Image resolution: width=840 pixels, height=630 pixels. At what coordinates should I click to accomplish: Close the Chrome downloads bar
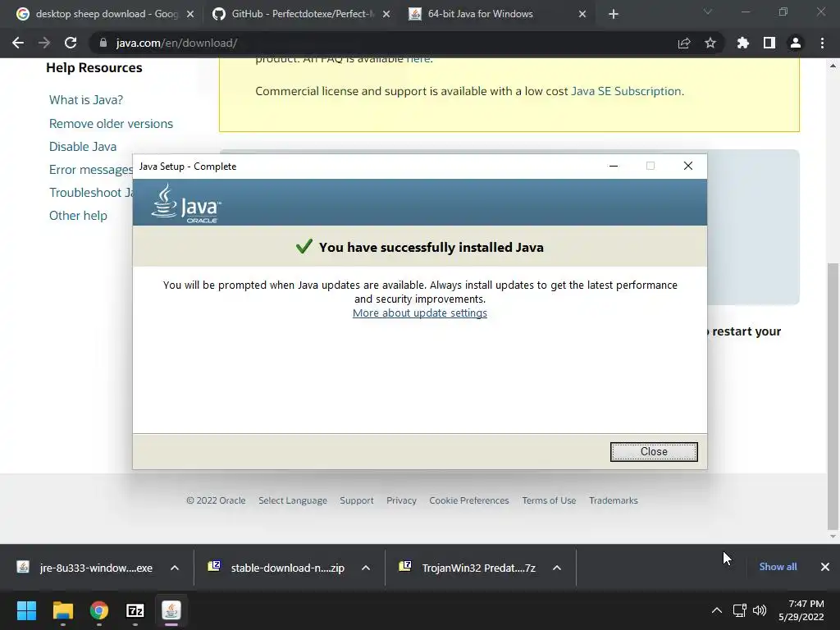click(x=825, y=567)
